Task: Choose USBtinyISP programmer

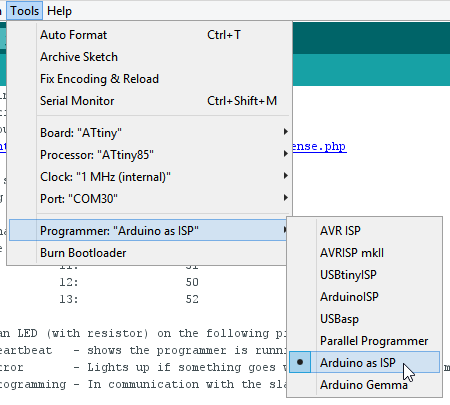Action: click(365, 275)
